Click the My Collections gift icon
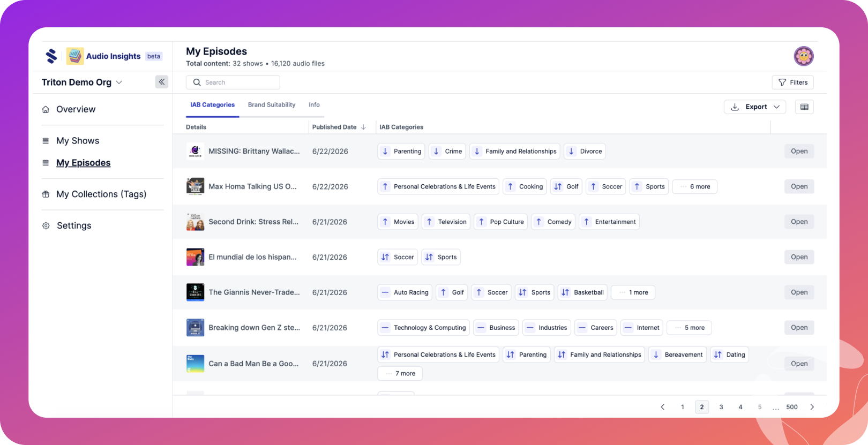 (x=46, y=194)
